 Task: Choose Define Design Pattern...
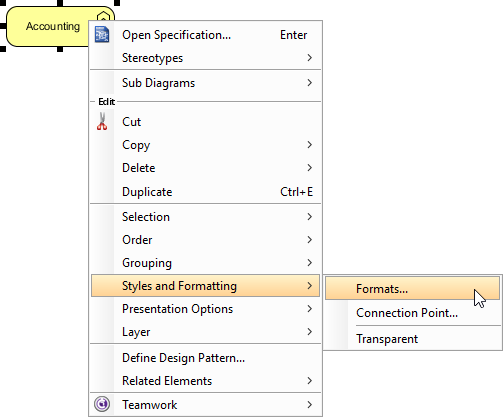pyautogui.click(x=205, y=358)
